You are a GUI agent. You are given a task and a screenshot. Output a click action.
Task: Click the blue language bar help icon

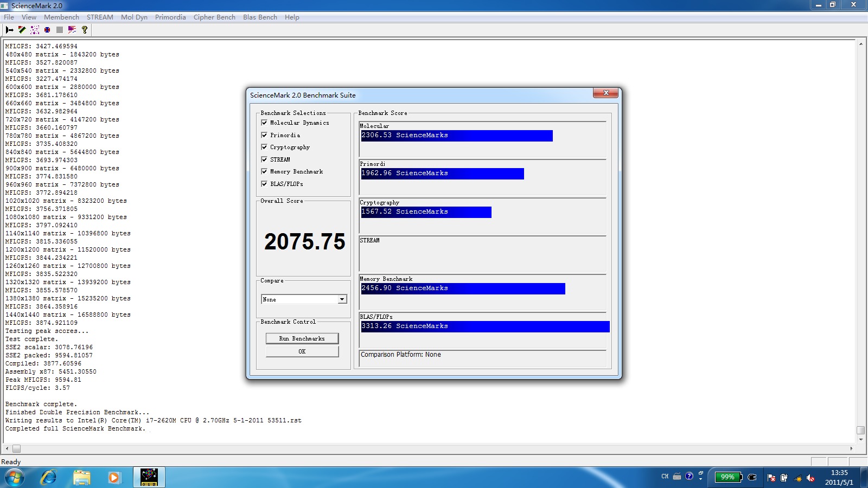[689, 476]
